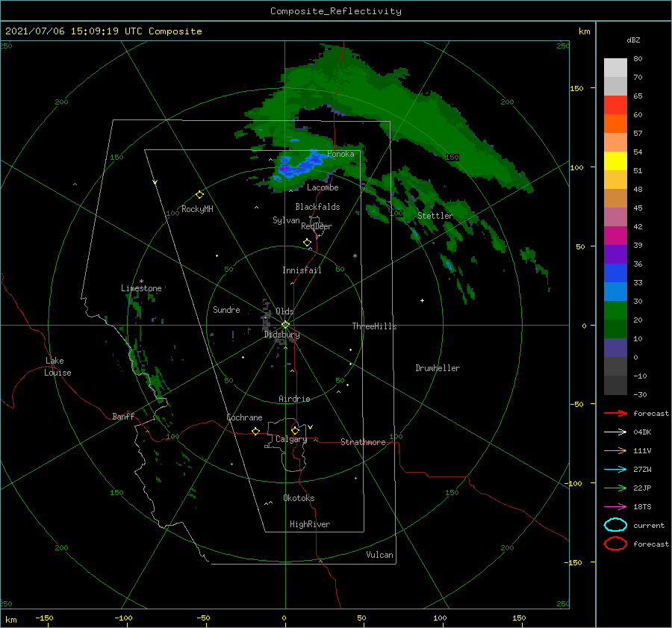Screen dimensions: 672x628
Task: Select the Banff town label
Action: tap(123, 417)
